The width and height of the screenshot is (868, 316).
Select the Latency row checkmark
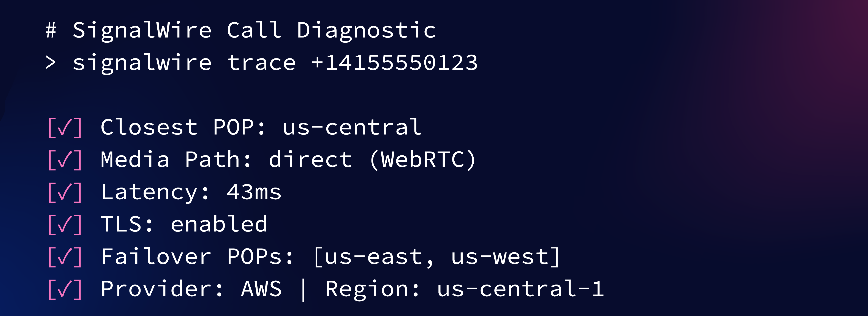coord(65,192)
